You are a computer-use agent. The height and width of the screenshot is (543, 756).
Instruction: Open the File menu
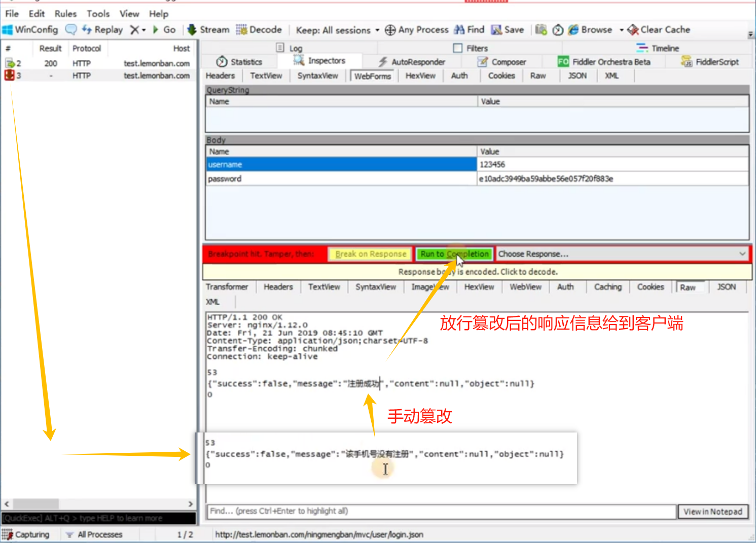click(x=12, y=14)
